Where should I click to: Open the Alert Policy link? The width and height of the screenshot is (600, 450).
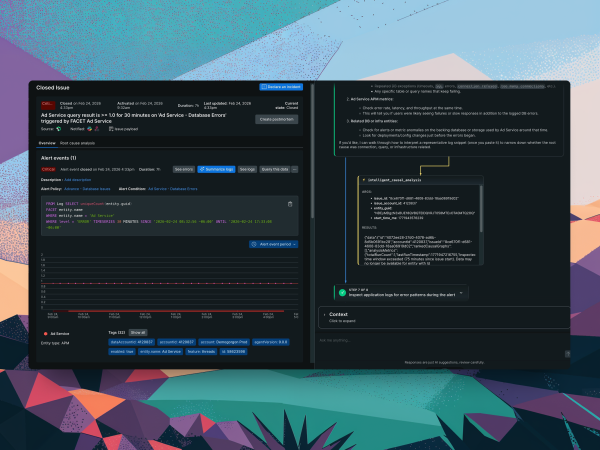87,189
